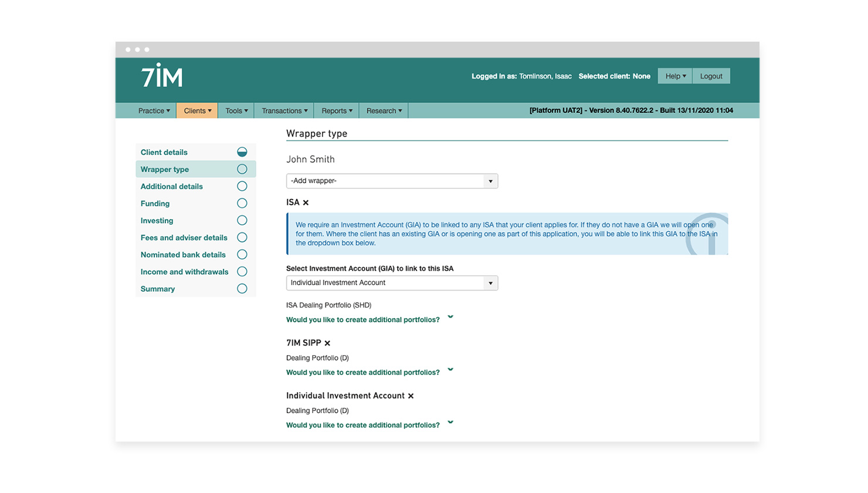The image size is (868, 493).
Task: Click the Nominated bank details circle
Action: 242,254
